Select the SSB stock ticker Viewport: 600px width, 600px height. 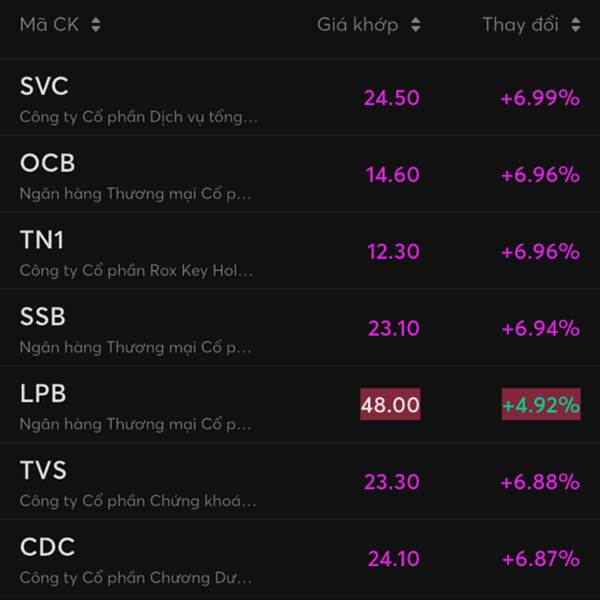pyautogui.click(x=43, y=317)
